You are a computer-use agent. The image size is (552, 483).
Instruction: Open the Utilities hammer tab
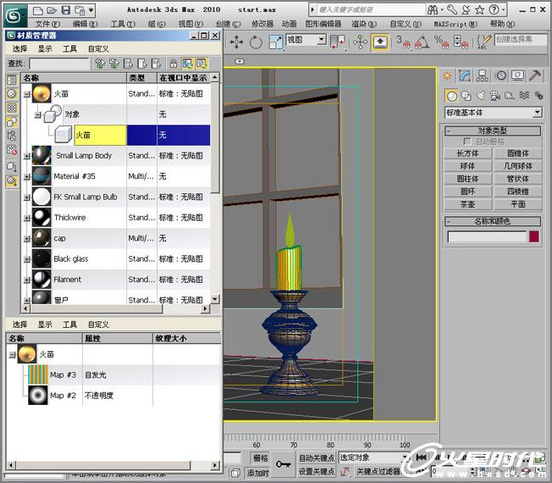pyautogui.click(x=535, y=75)
